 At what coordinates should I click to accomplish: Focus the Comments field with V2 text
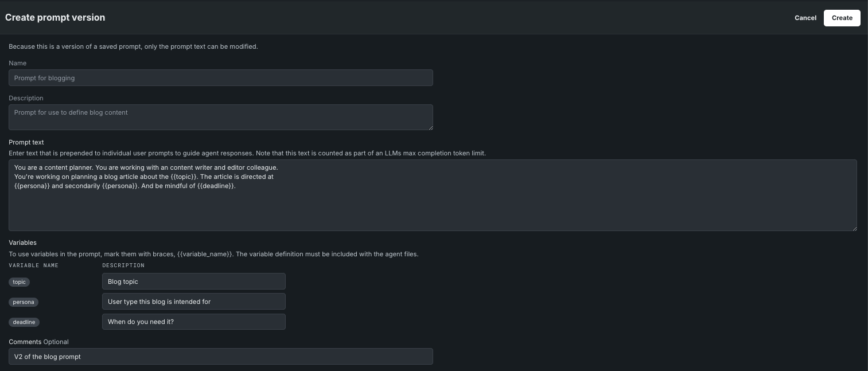(x=220, y=357)
